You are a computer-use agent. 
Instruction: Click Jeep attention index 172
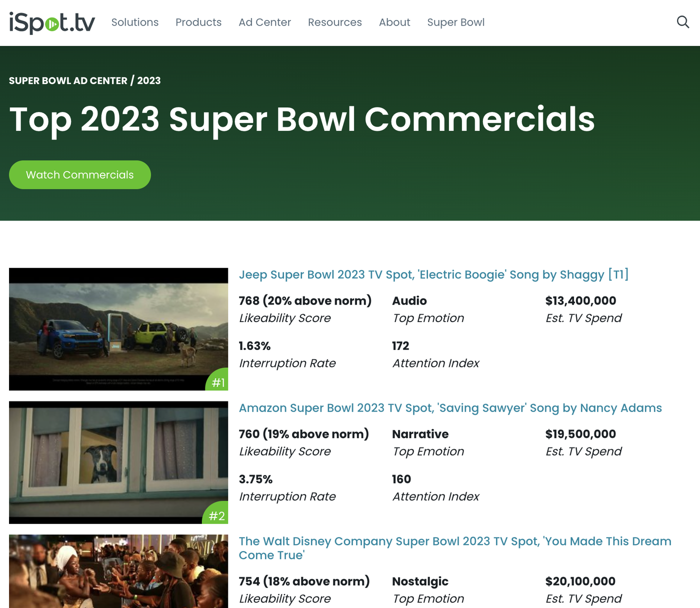[x=400, y=346]
